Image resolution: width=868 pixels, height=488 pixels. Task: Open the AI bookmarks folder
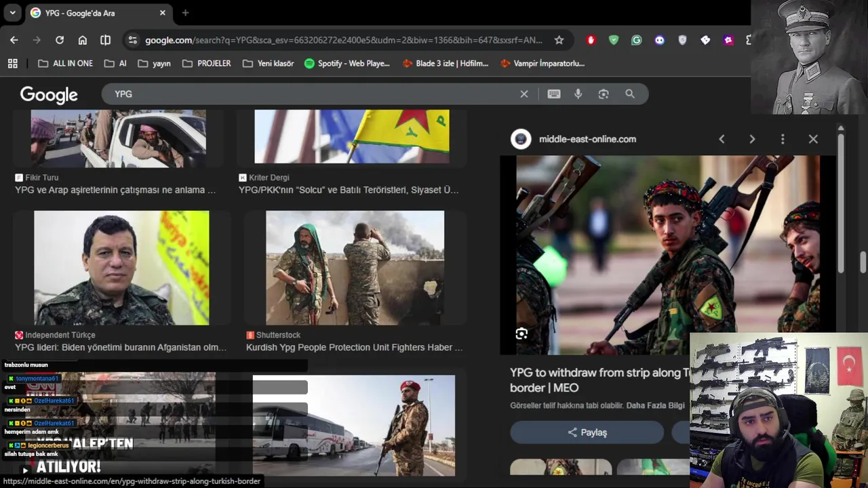(x=115, y=63)
